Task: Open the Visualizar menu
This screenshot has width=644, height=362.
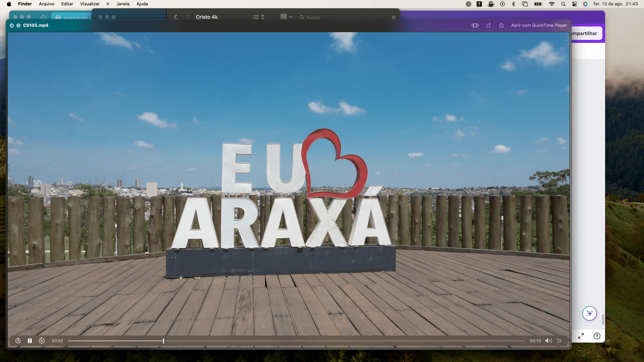Action: coord(90,4)
